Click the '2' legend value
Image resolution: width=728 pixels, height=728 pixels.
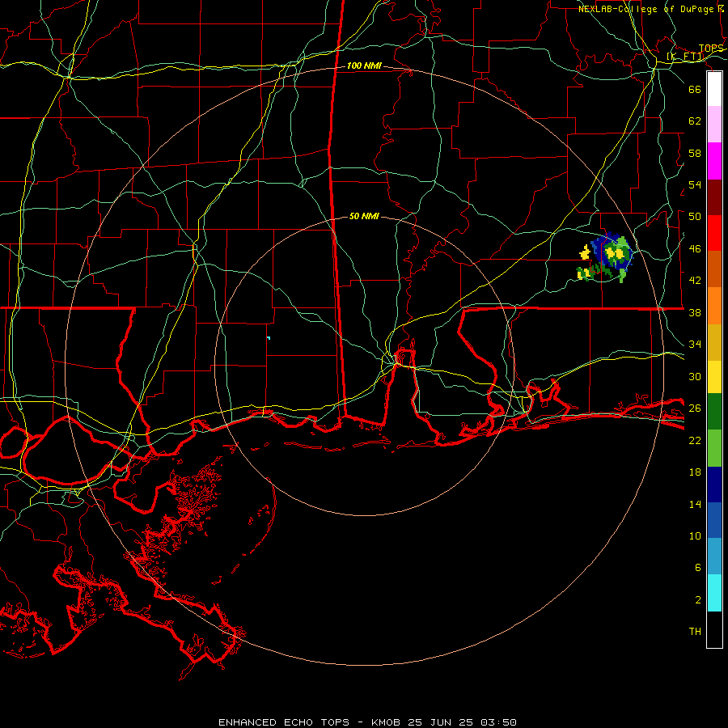(x=697, y=600)
